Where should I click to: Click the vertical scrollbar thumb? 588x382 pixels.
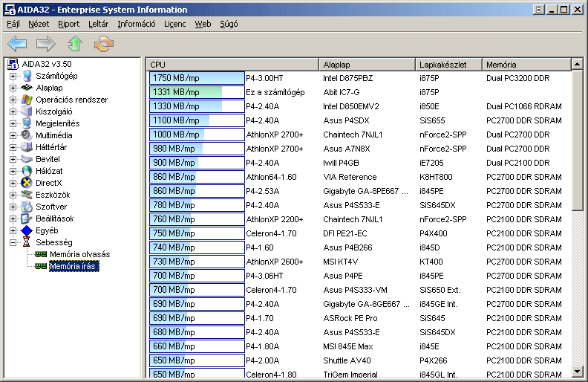click(x=578, y=140)
